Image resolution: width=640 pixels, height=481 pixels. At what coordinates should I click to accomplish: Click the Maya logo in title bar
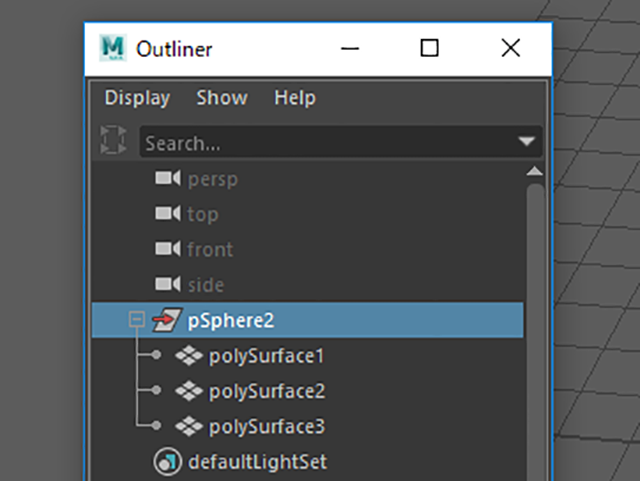pyautogui.click(x=113, y=48)
